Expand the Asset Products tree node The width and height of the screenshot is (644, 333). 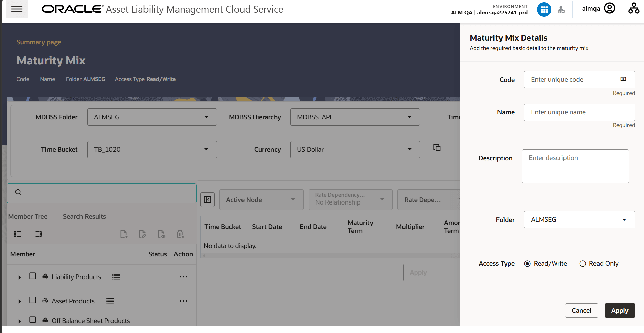click(20, 301)
